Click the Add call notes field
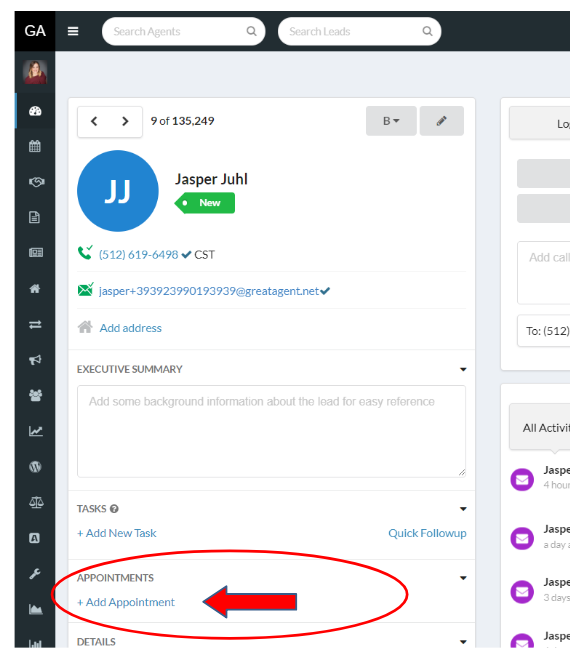 (x=544, y=272)
